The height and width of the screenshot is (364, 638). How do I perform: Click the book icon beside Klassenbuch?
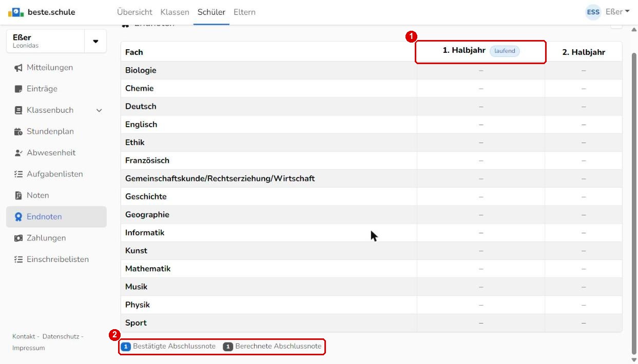pyautogui.click(x=18, y=110)
